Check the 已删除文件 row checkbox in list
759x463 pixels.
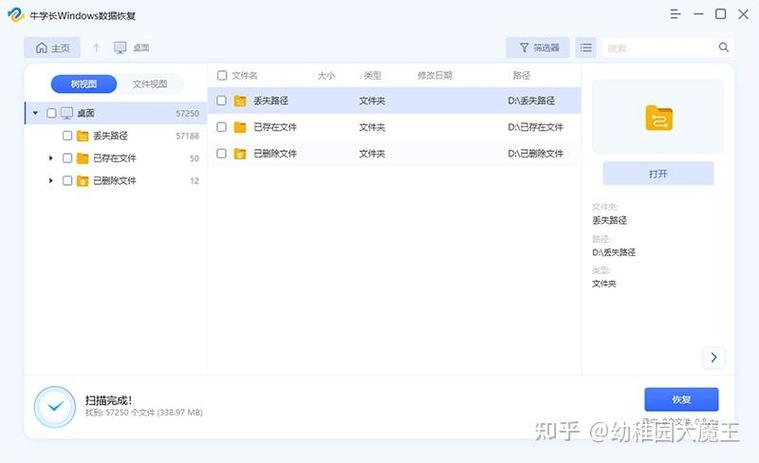click(221, 154)
